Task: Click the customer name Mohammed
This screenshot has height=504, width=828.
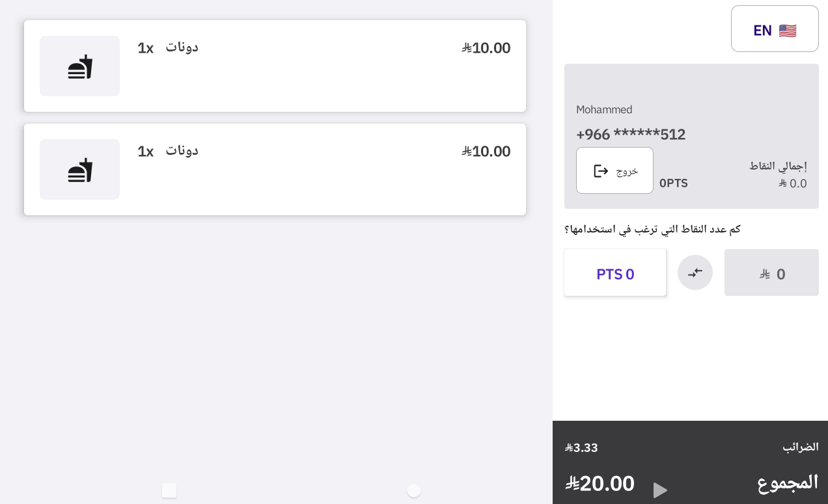Action: pyautogui.click(x=604, y=110)
